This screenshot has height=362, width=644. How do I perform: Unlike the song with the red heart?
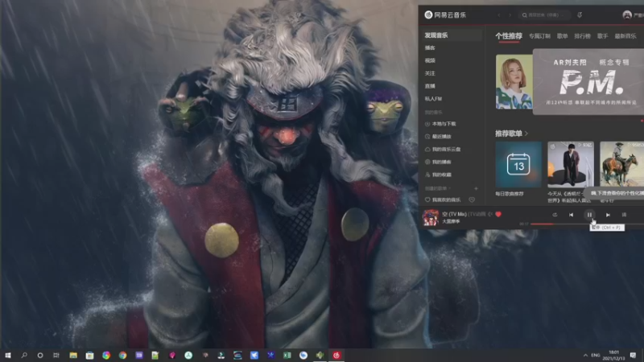(x=498, y=214)
